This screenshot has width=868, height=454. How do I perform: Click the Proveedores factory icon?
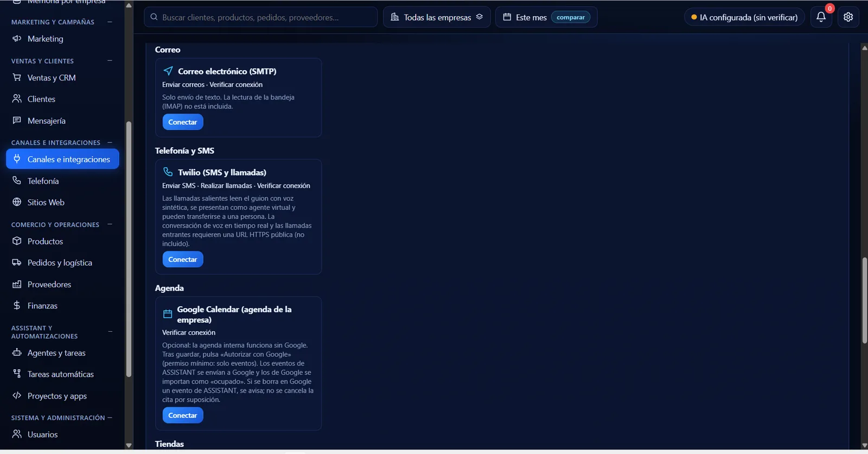pyautogui.click(x=17, y=284)
